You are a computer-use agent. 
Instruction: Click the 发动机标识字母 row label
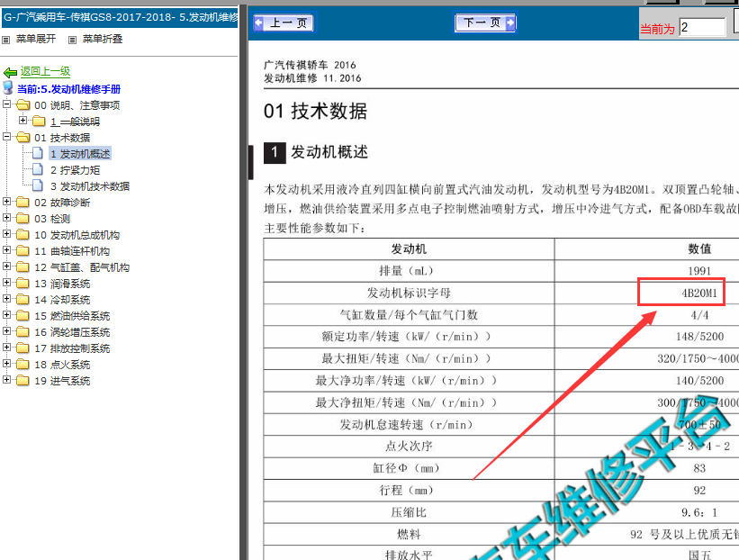[409, 293]
